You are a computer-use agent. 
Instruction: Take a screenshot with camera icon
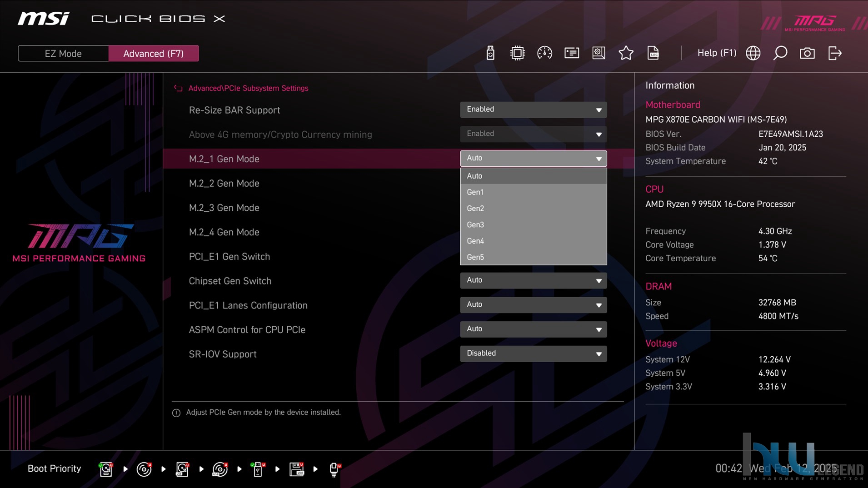pyautogui.click(x=807, y=53)
